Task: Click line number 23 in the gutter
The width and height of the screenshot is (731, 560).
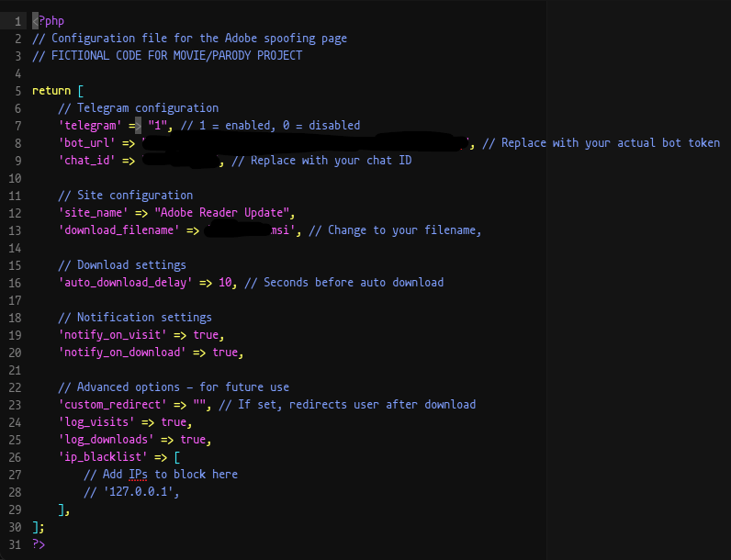Action: click(15, 405)
